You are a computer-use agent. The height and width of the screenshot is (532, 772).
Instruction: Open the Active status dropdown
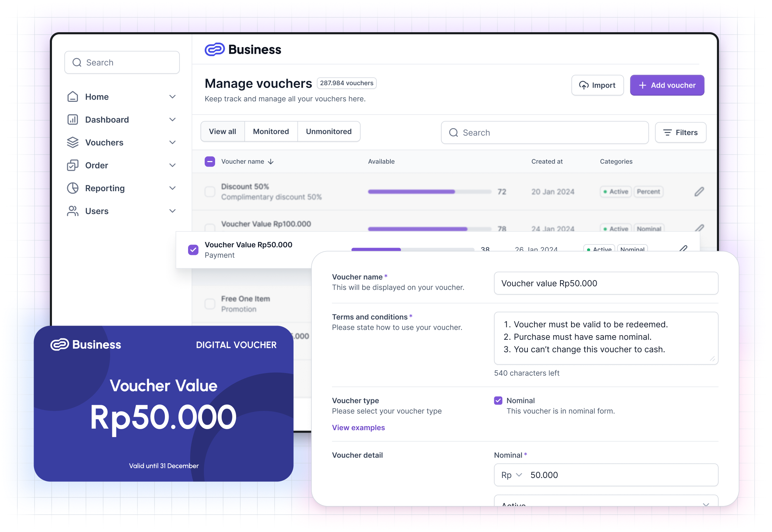(606, 501)
